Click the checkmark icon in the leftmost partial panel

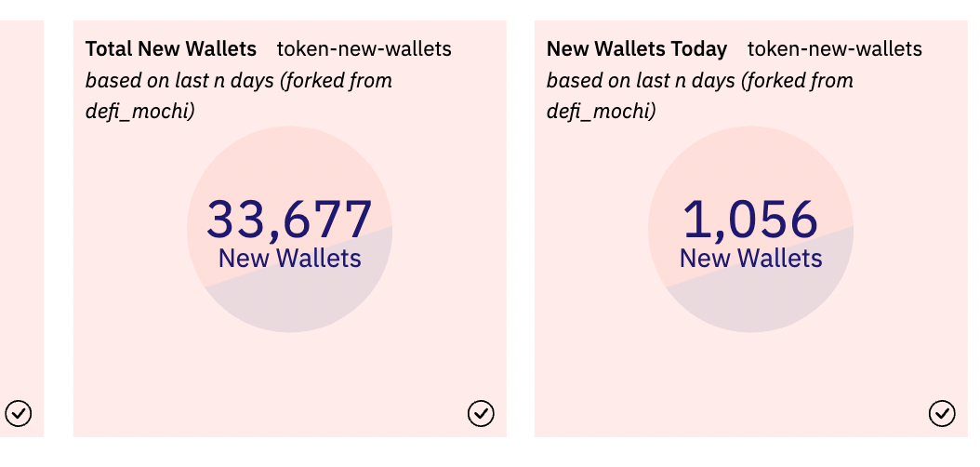(x=19, y=413)
